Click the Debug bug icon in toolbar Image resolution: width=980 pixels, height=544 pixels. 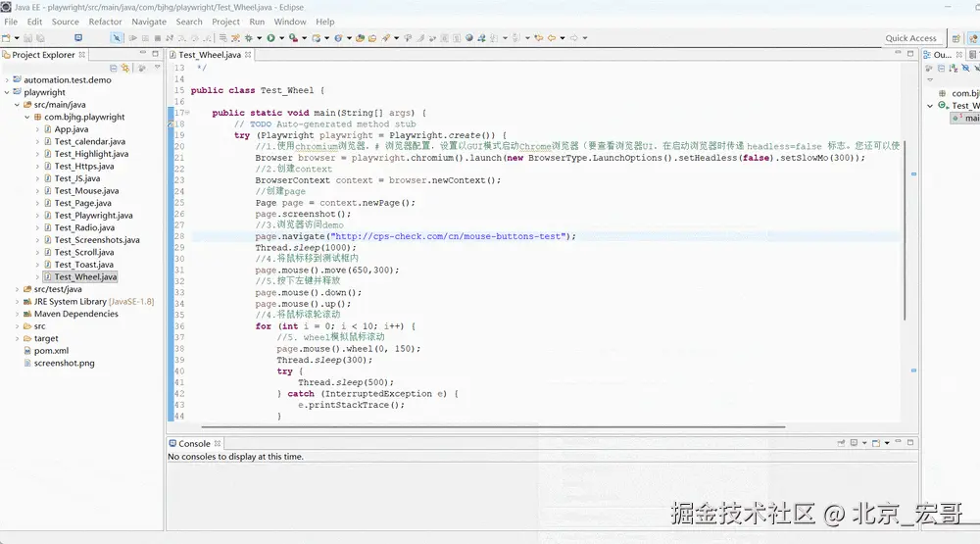pyautogui.click(x=248, y=38)
